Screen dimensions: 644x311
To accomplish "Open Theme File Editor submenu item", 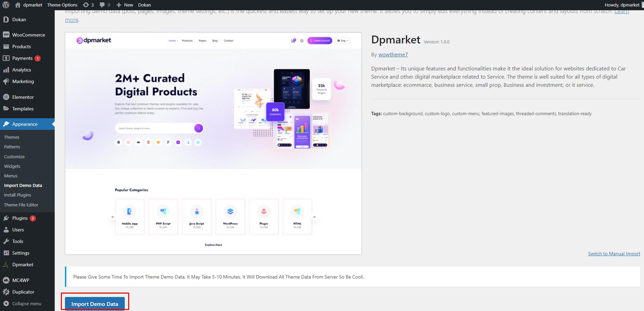I will (21, 205).
